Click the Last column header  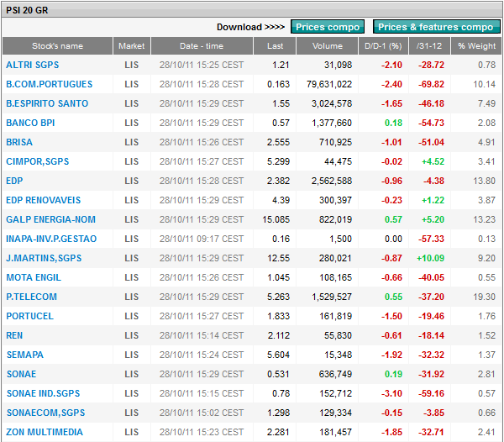tap(275, 46)
